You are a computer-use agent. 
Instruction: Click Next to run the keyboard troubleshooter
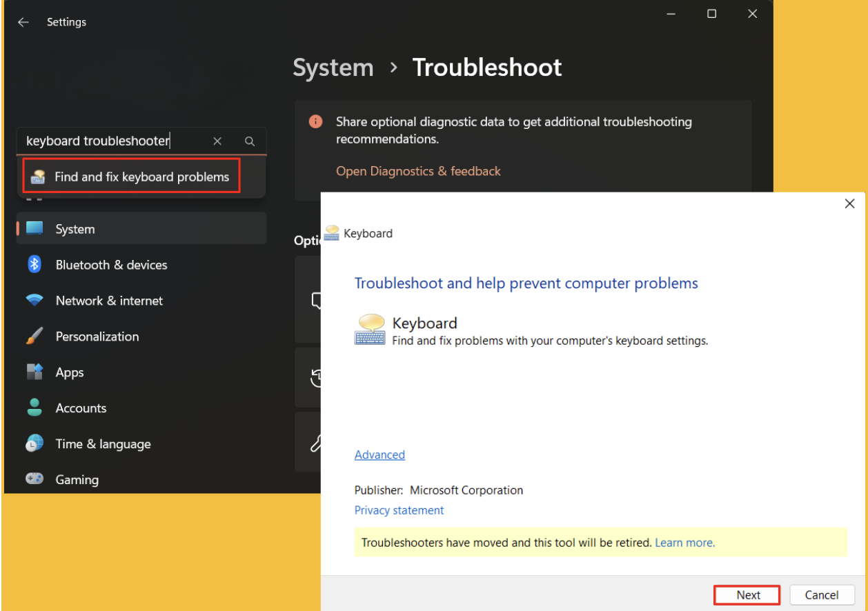[747, 594]
